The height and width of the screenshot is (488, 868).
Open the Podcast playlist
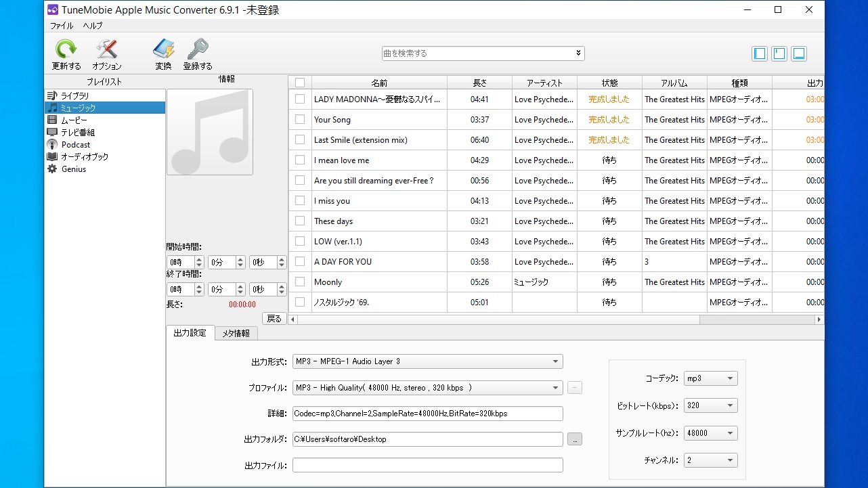105,144
